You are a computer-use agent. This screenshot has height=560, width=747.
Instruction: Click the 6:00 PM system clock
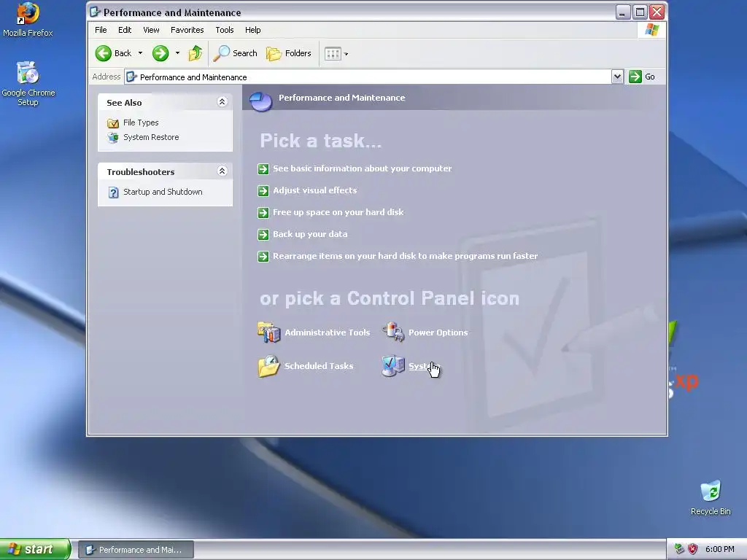click(x=719, y=549)
